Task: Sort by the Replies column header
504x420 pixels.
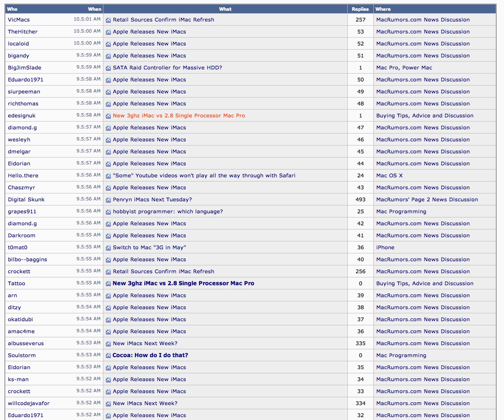Action: tap(360, 9)
